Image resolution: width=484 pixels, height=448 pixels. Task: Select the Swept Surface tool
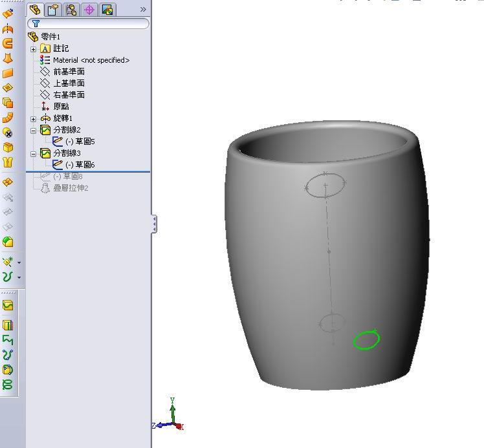pos(8,43)
